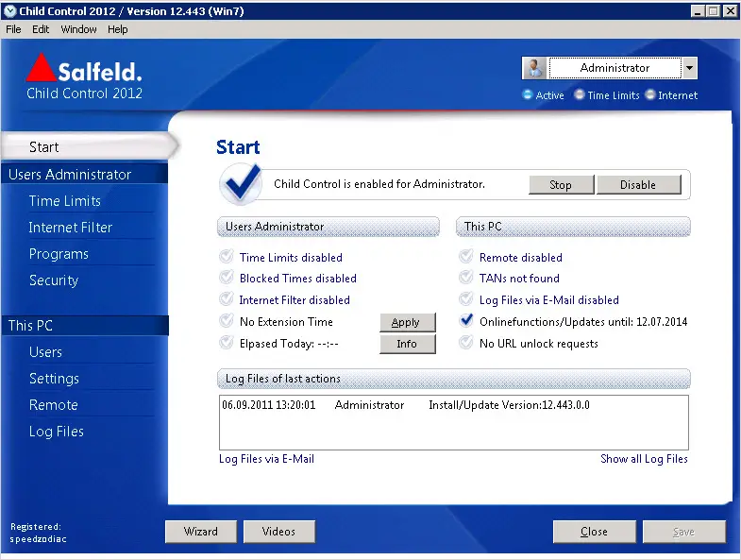Click the TANs not found status icon
The image size is (741, 560).
[466, 277]
